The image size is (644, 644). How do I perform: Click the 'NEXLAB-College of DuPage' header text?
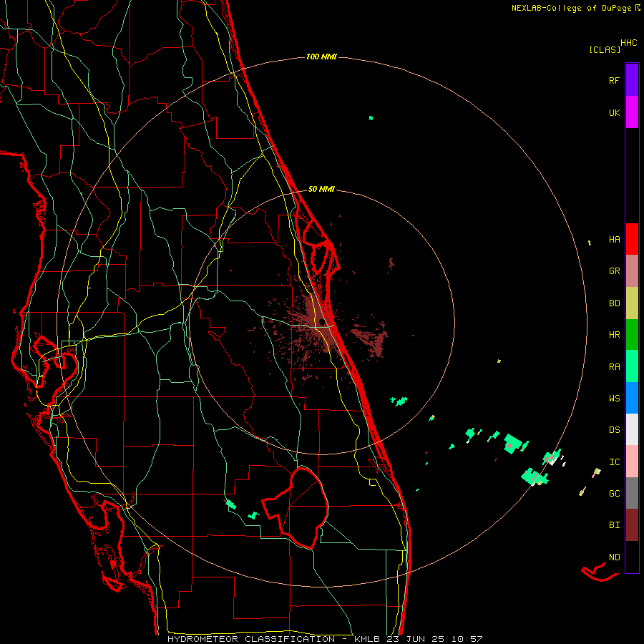(571, 8)
